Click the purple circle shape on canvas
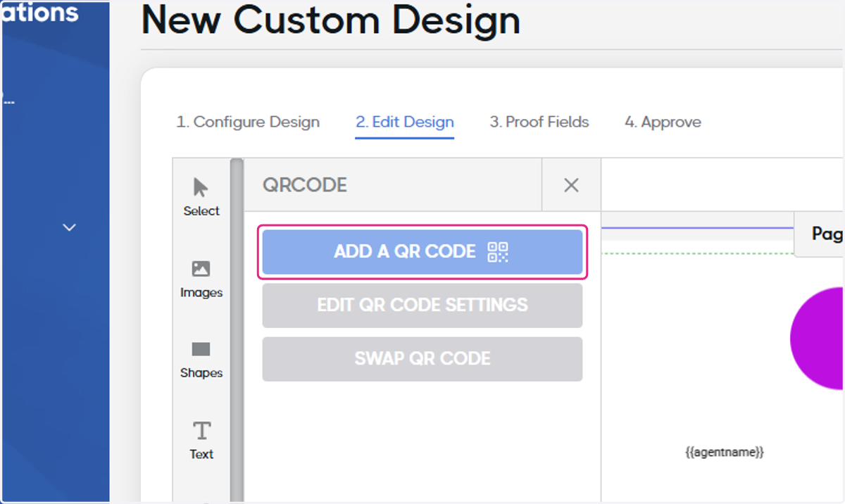 (817, 338)
